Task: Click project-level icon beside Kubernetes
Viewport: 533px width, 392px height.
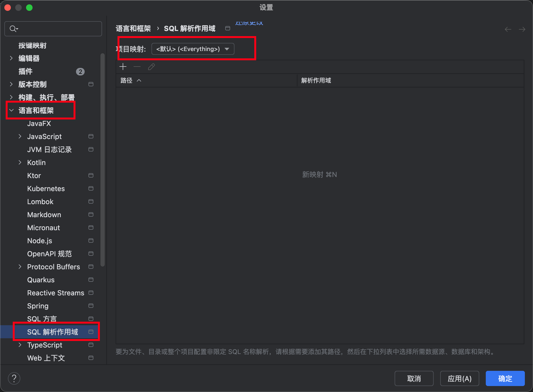Action: (x=91, y=188)
